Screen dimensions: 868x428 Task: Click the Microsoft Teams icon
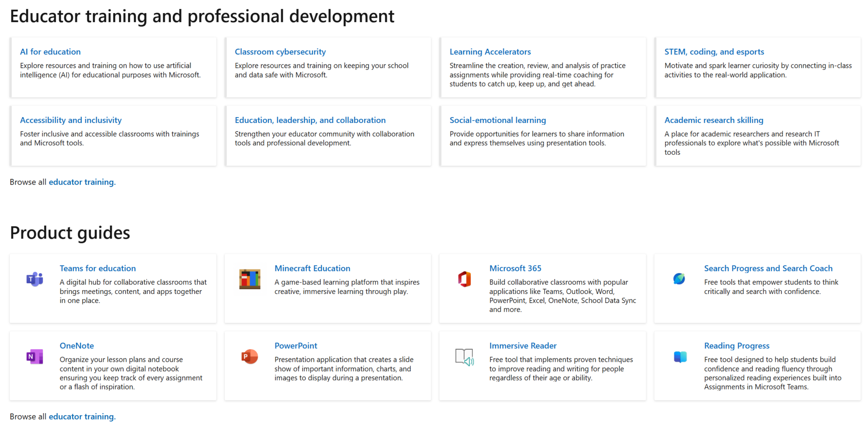click(x=35, y=279)
